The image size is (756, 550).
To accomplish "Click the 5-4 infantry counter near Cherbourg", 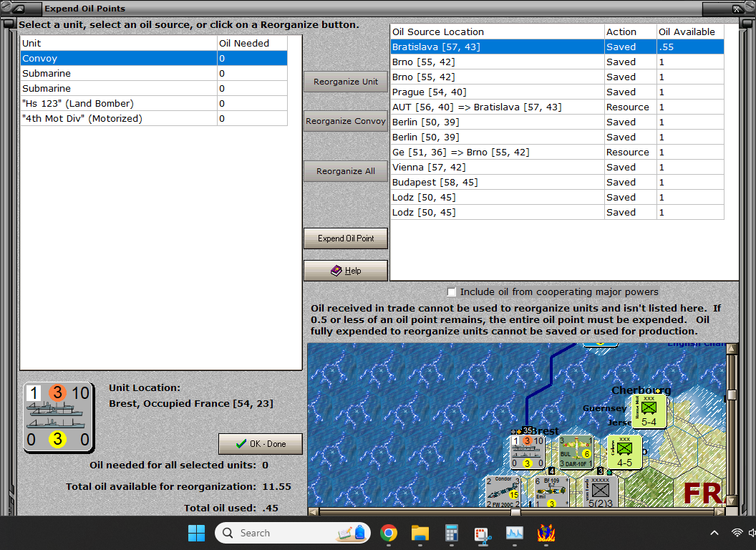I will pyautogui.click(x=649, y=411).
